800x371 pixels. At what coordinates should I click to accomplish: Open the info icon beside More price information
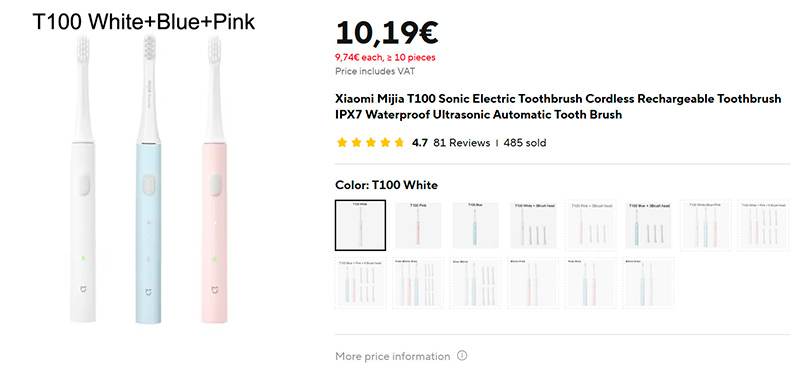tap(462, 355)
